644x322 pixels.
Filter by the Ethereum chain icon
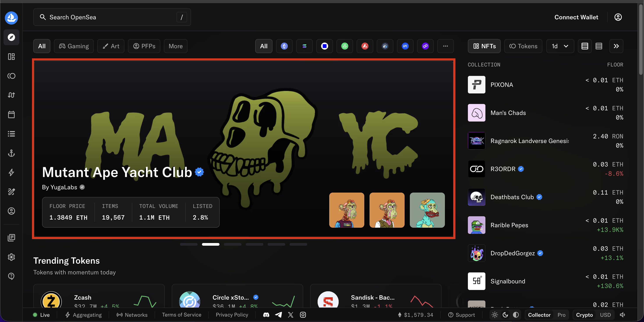(x=284, y=46)
